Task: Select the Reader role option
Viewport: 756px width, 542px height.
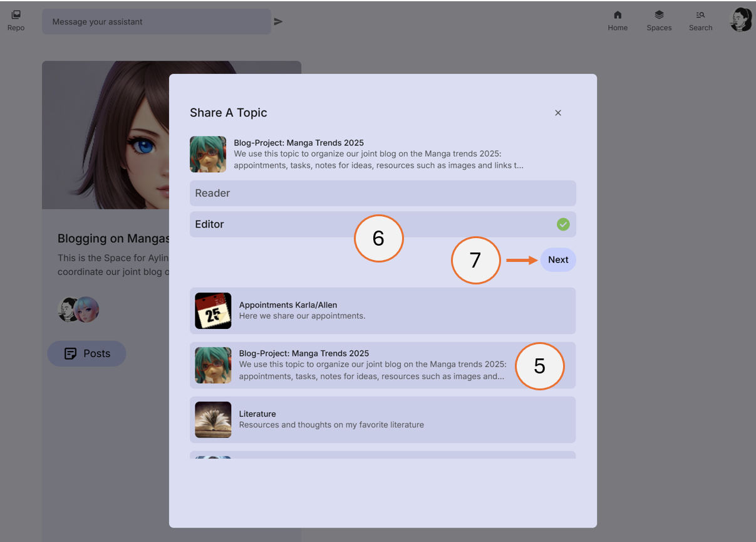Action: point(382,193)
